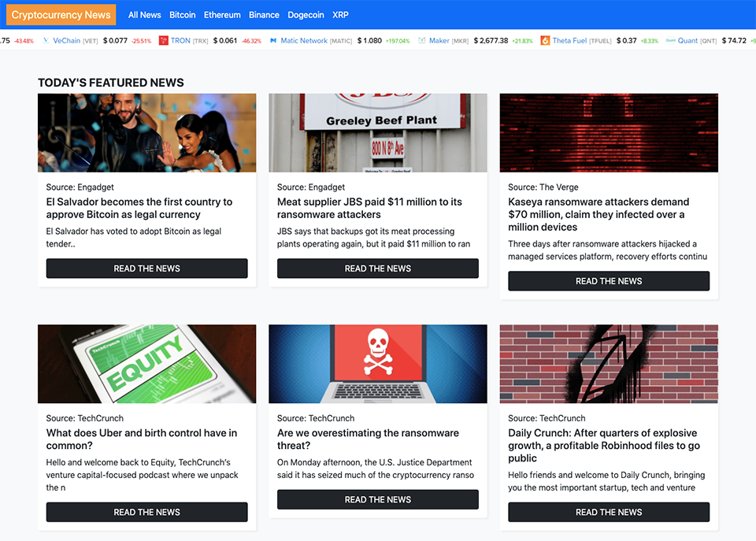The width and height of the screenshot is (756, 541).
Task: Open Quant link in price ticker
Action: (687, 40)
